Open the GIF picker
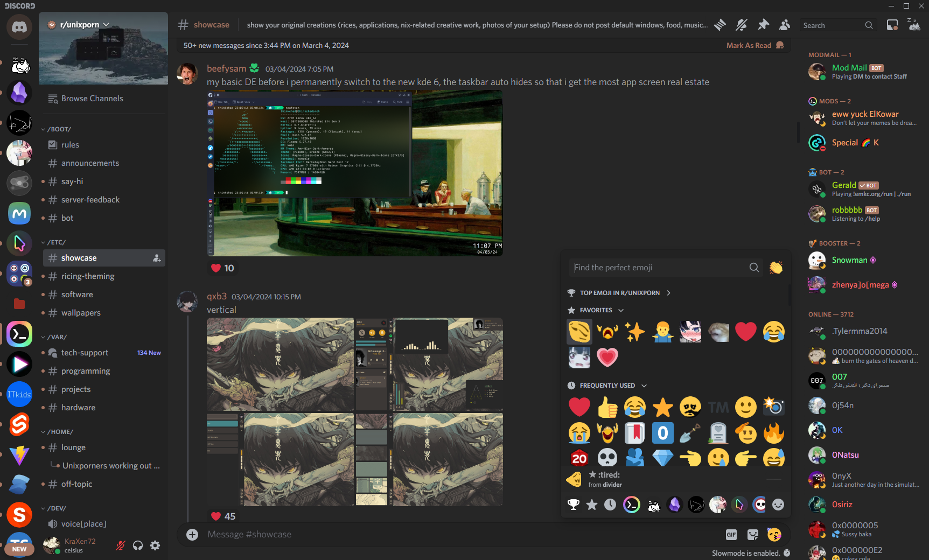The height and width of the screenshot is (560, 929). [731, 534]
